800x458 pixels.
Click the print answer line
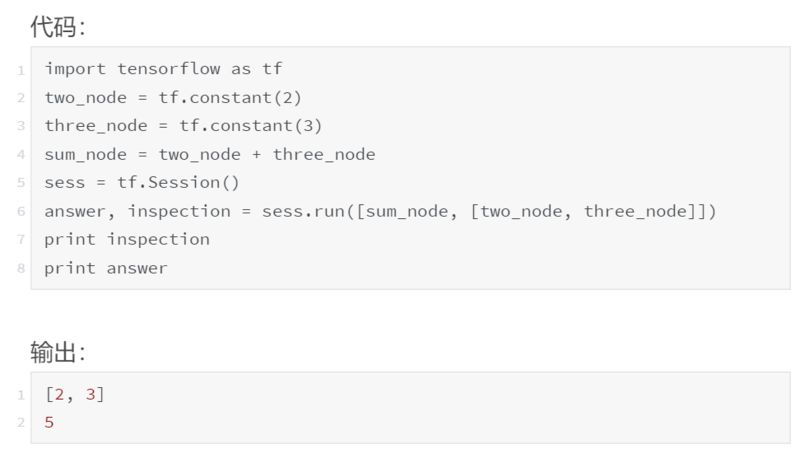[x=106, y=268]
